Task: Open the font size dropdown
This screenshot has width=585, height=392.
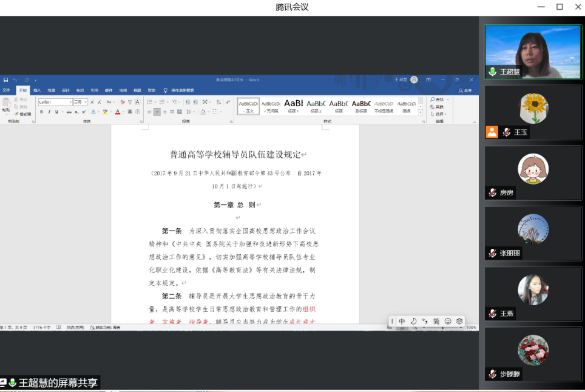Action: (x=86, y=102)
